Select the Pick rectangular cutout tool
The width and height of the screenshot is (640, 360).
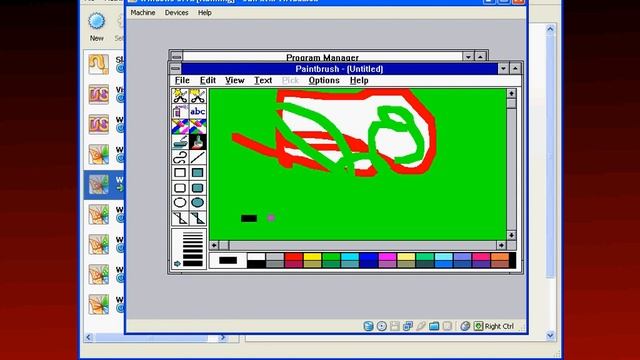[x=198, y=96]
